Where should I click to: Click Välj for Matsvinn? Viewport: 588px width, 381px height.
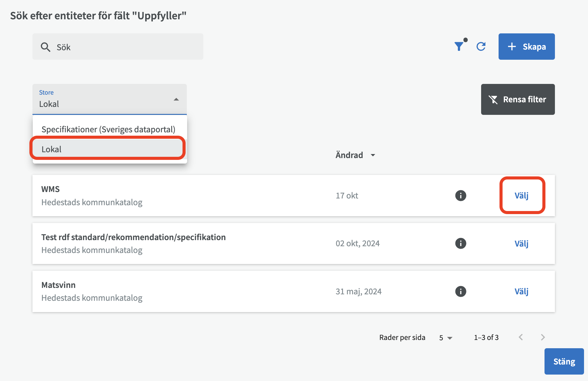click(x=522, y=291)
